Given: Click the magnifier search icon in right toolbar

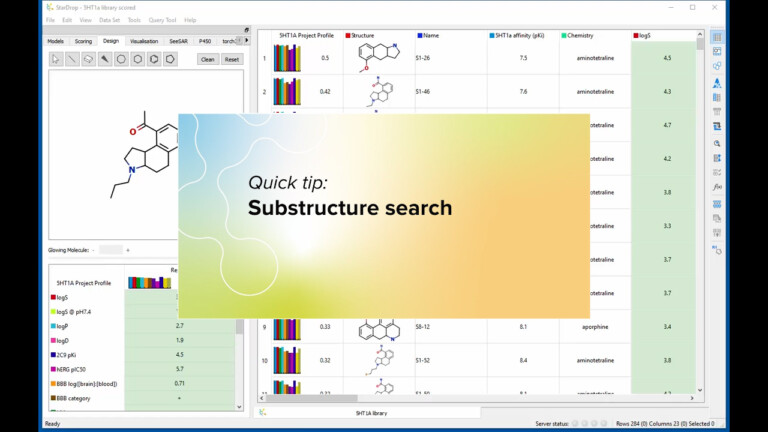Looking at the screenshot, I should (x=717, y=143).
